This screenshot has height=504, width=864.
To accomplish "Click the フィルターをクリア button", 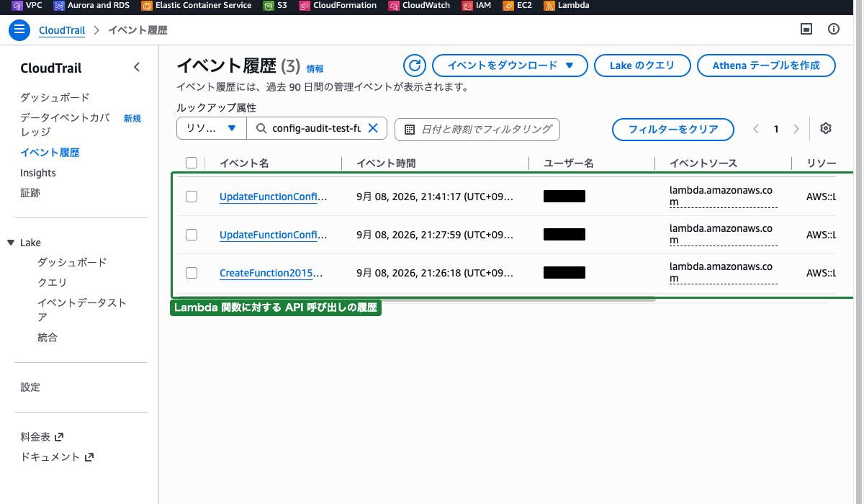I will pos(673,130).
